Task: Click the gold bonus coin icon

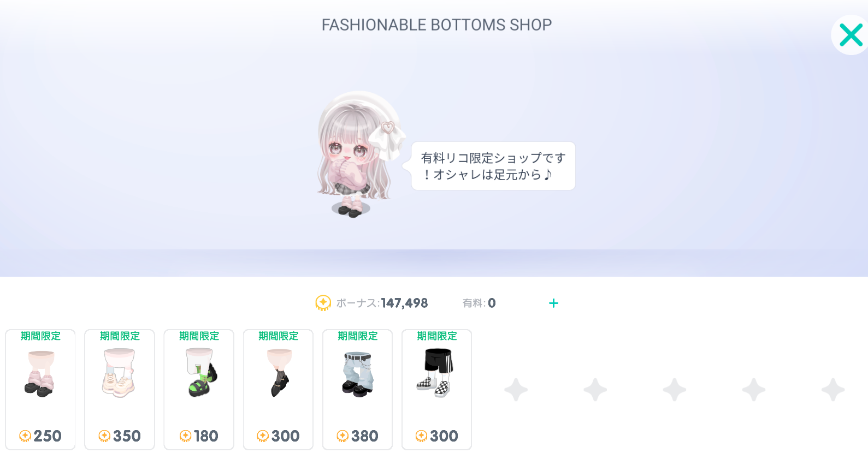Action: (323, 303)
